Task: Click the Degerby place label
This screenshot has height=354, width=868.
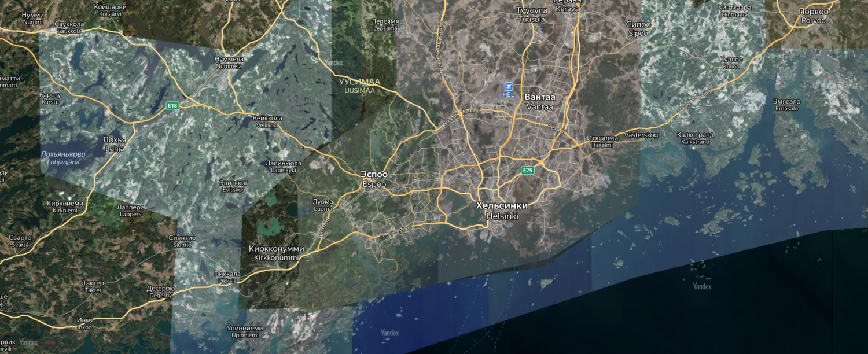Action: pos(160,292)
